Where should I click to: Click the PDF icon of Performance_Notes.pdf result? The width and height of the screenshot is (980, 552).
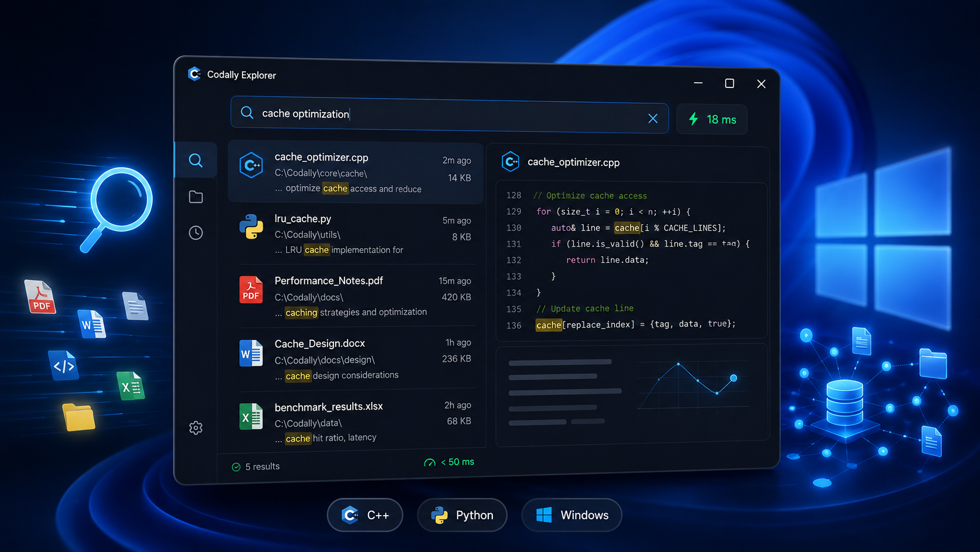pos(251,290)
